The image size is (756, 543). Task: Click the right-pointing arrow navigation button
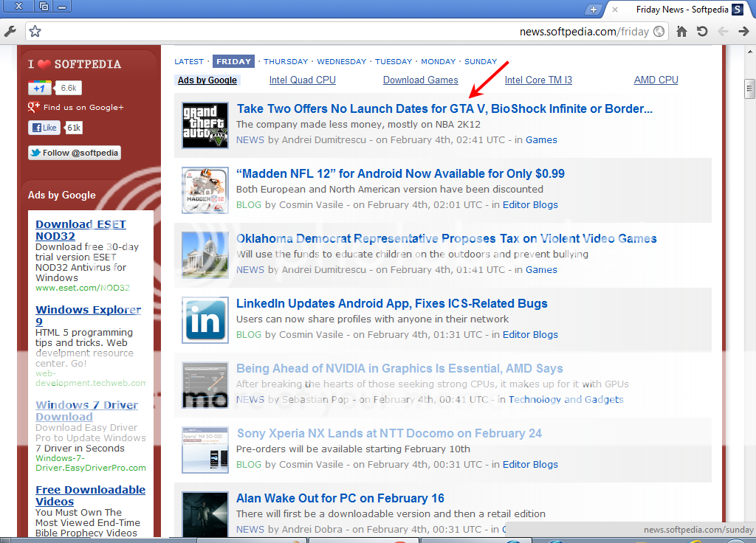coord(743,32)
